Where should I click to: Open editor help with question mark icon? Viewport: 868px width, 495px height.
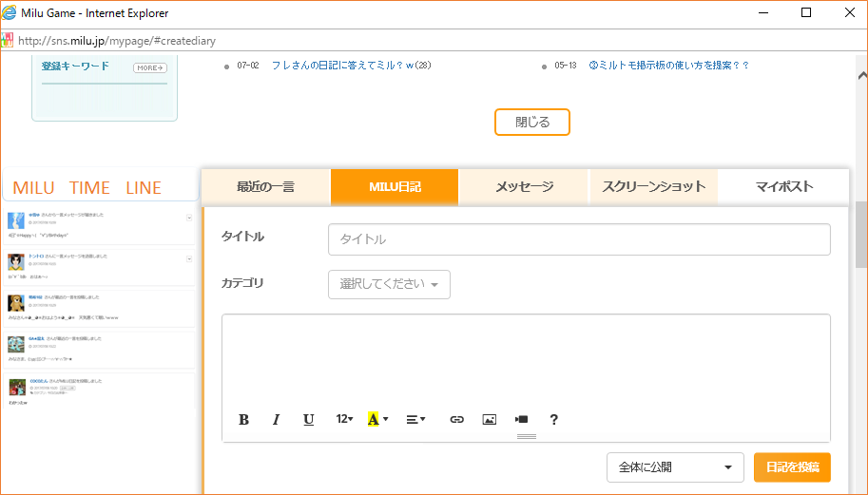pos(554,419)
